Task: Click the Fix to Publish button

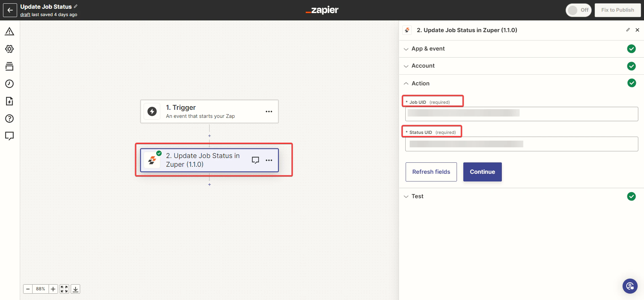Action: pos(618,10)
